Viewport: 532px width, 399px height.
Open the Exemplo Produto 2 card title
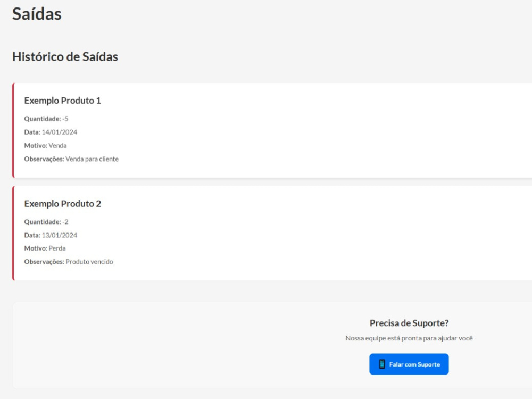(62, 204)
